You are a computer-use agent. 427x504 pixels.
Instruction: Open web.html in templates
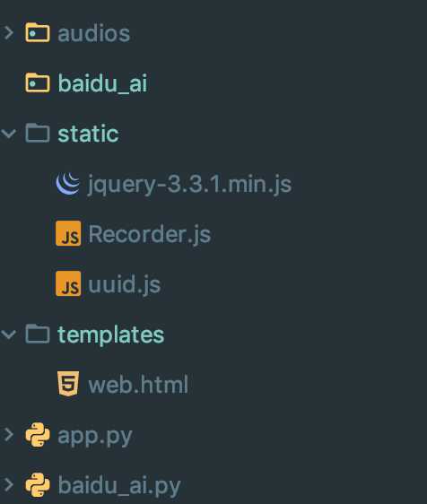tap(138, 384)
